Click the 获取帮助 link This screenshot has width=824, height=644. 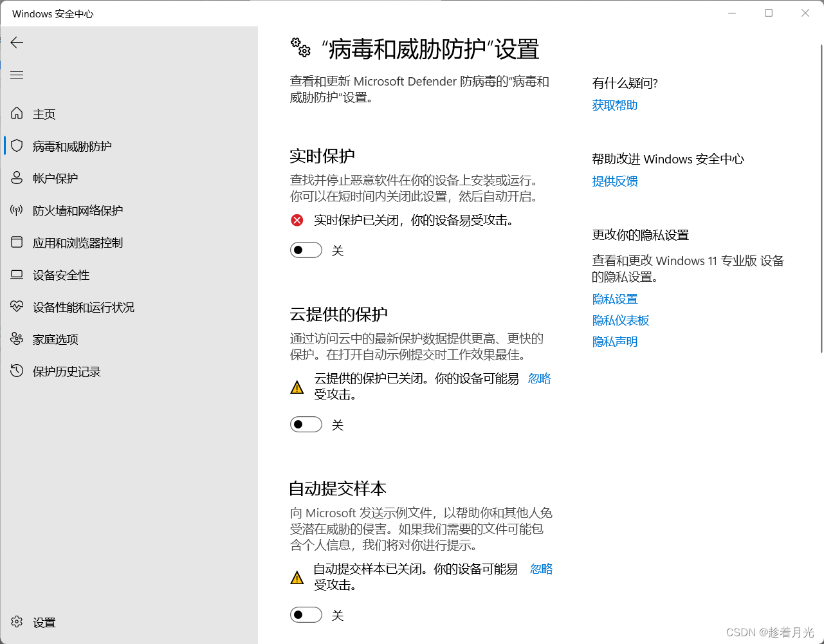[615, 106]
